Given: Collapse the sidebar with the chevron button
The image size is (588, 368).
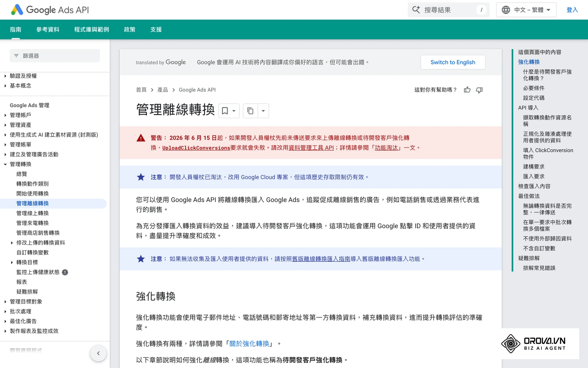Looking at the screenshot, I should point(98,353).
